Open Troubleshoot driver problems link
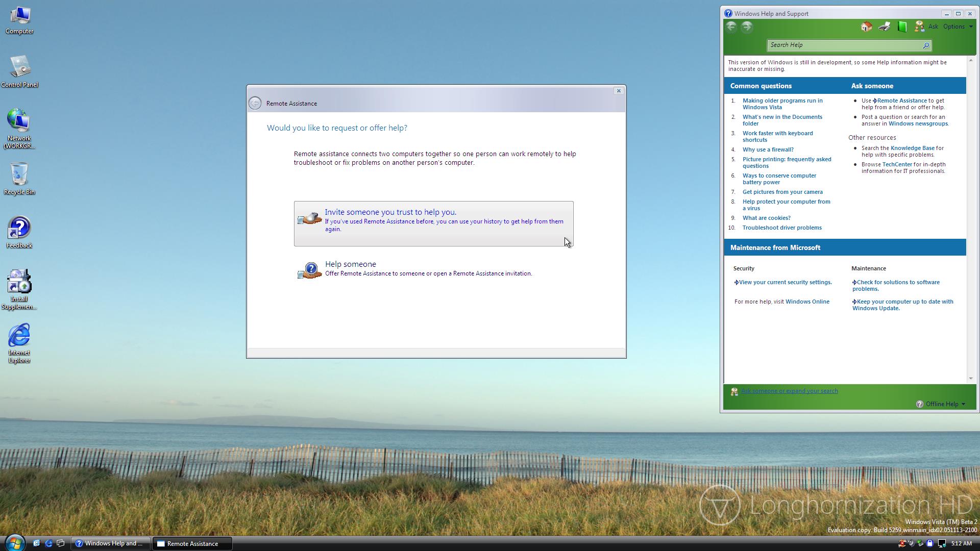This screenshot has width=980, height=551. (x=781, y=228)
